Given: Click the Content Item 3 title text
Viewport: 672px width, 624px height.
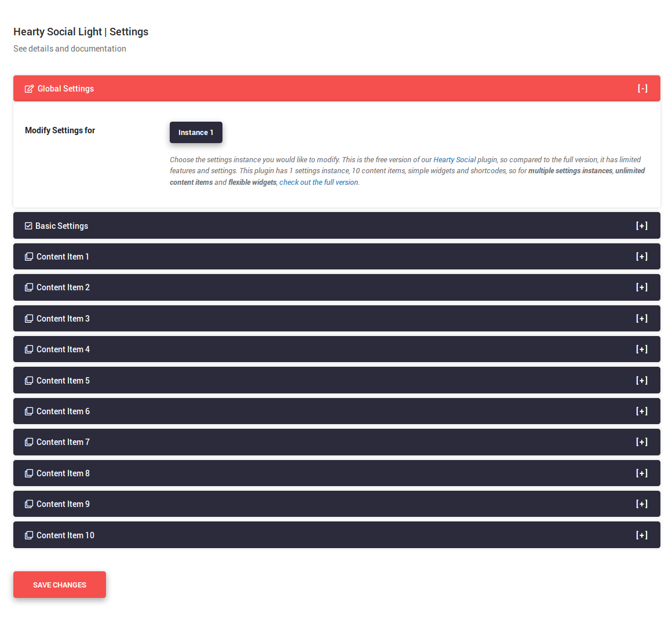Looking at the screenshot, I should pyautogui.click(x=63, y=319).
